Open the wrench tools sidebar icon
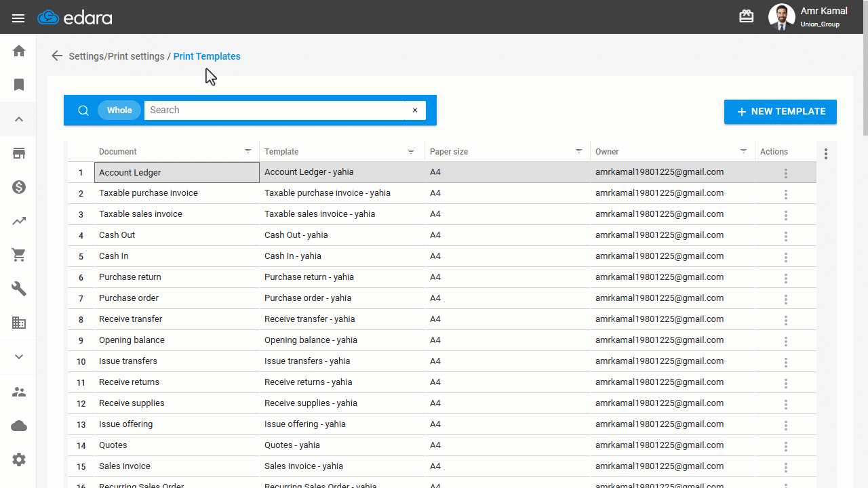Viewport: 868px width, 488px height. click(x=19, y=289)
